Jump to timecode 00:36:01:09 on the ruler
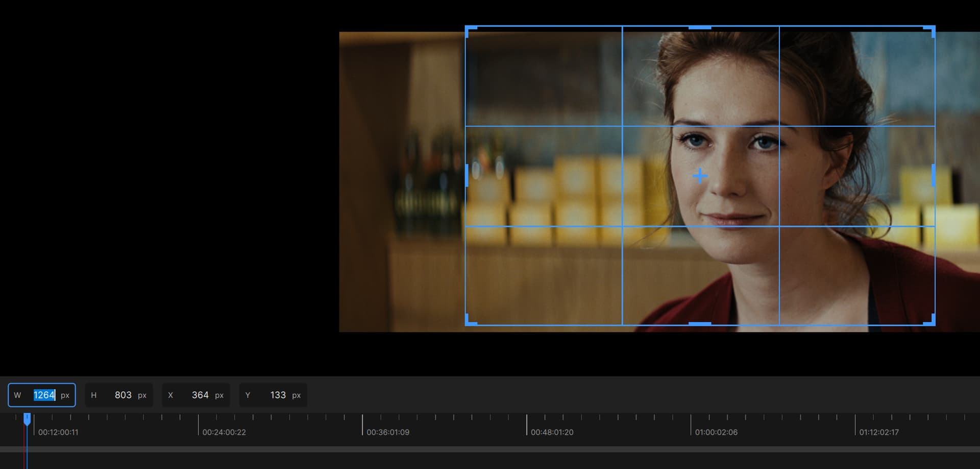Screen dimensions: 980x469 click(x=388, y=432)
